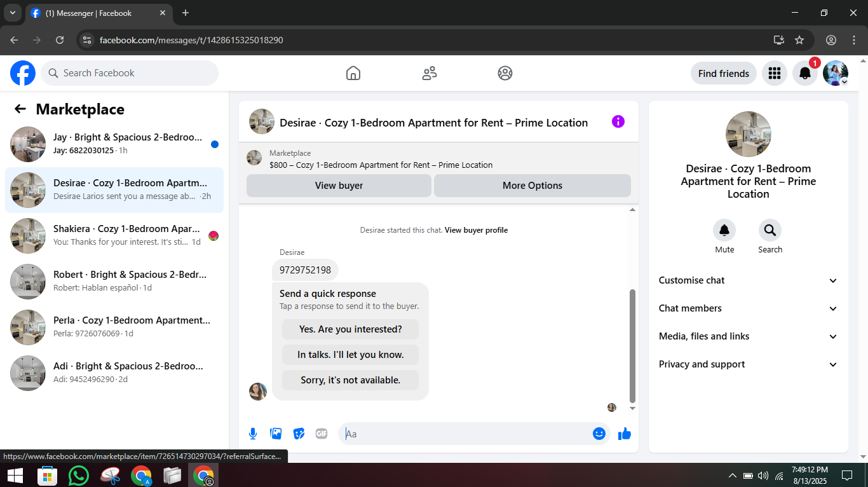The height and width of the screenshot is (487, 868).
Task: Click the View buyer button
Action: [339, 186]
